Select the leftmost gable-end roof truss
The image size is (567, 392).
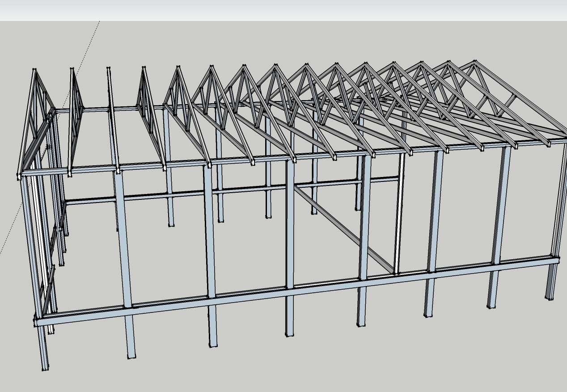pos(36,123)
